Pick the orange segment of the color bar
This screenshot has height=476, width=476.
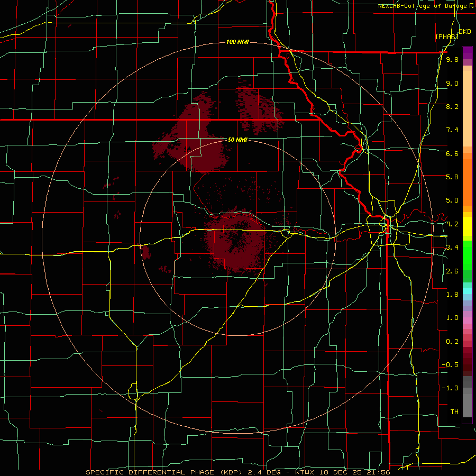(x=467, y=183)
